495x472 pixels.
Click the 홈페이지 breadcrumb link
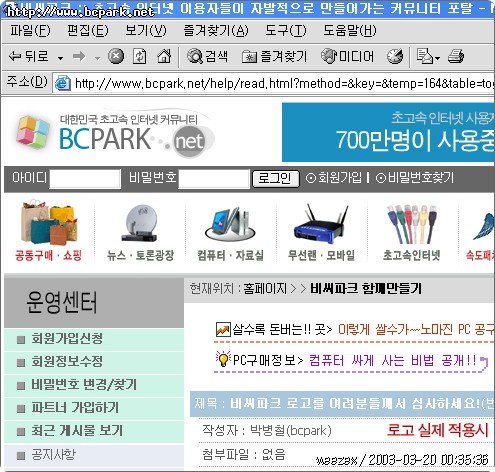point(265,288)
